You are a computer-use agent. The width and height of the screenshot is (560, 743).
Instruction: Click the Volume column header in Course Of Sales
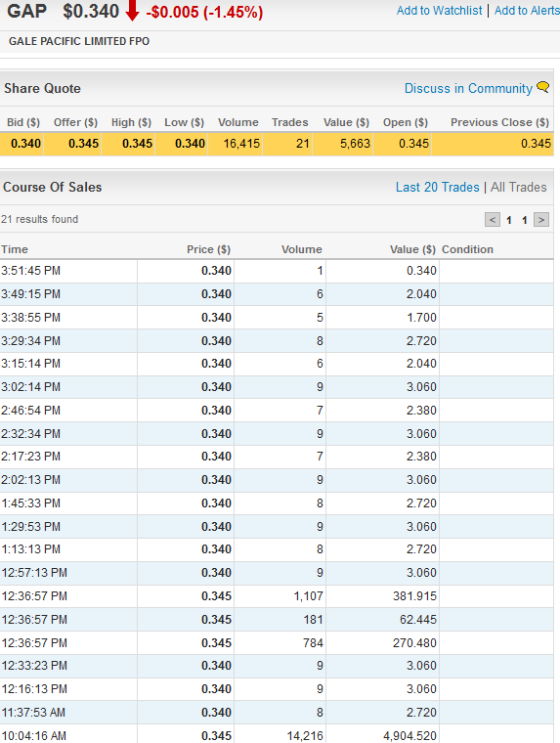(x=301, y=249)
